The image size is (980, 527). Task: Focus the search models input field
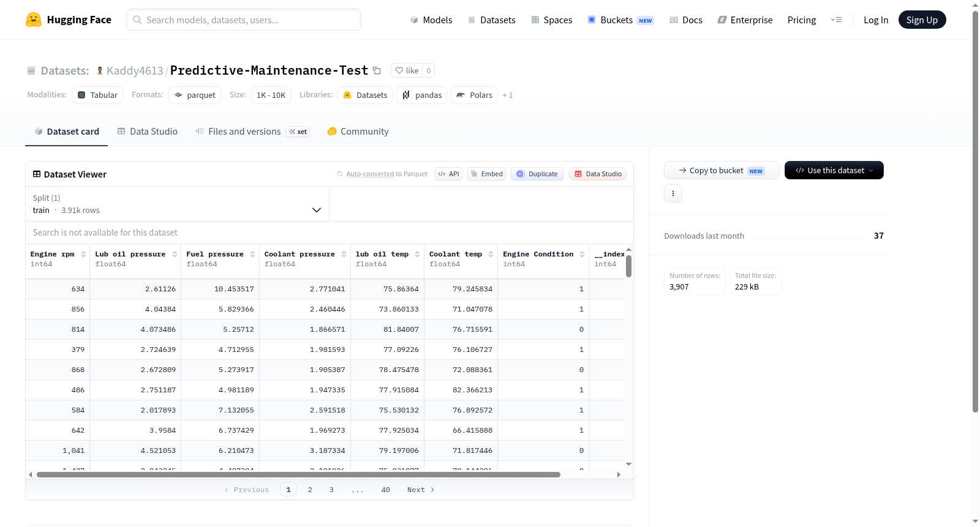244,20
